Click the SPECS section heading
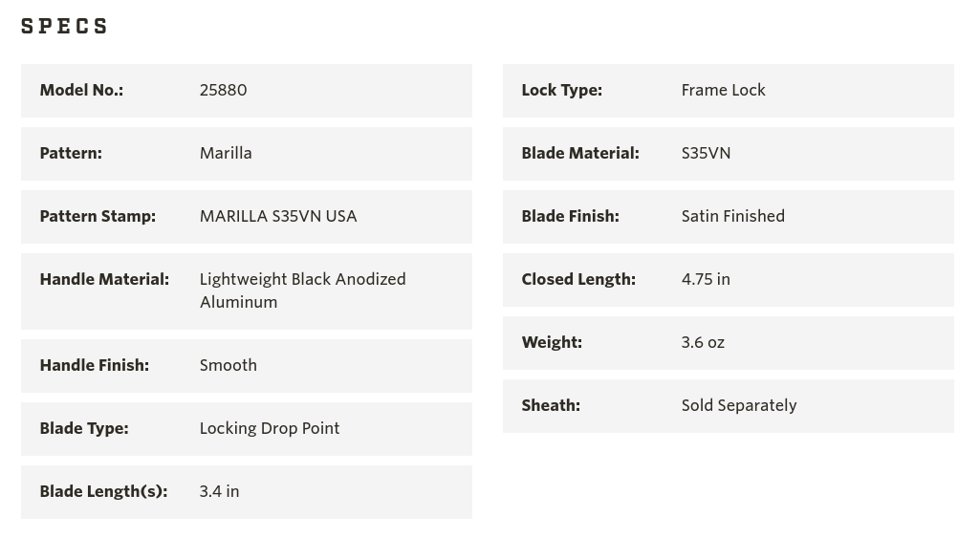The image size is (980, 538). pyautogui.click(x=64, y=26)
